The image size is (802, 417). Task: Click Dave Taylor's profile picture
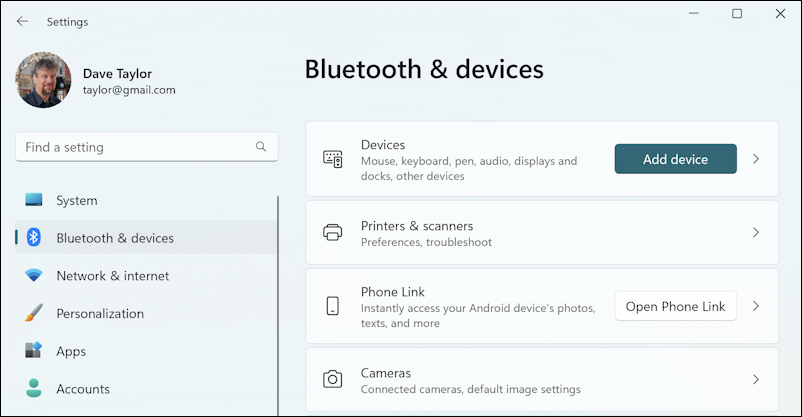(x=43, y=80)
